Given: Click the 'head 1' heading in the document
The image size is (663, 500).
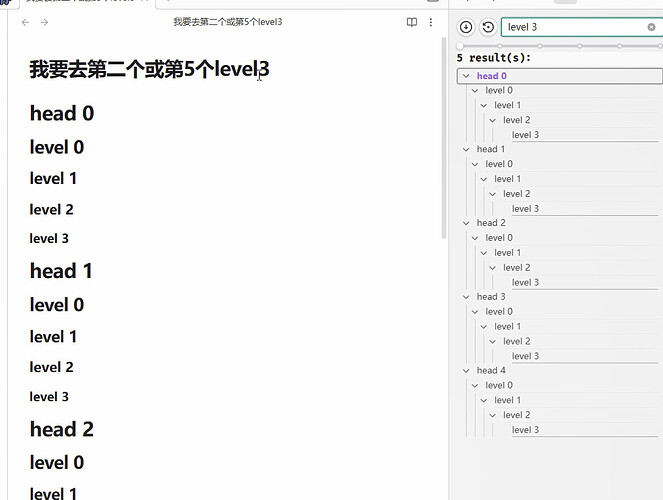Looking at the screenshot, I should point(61,271).
